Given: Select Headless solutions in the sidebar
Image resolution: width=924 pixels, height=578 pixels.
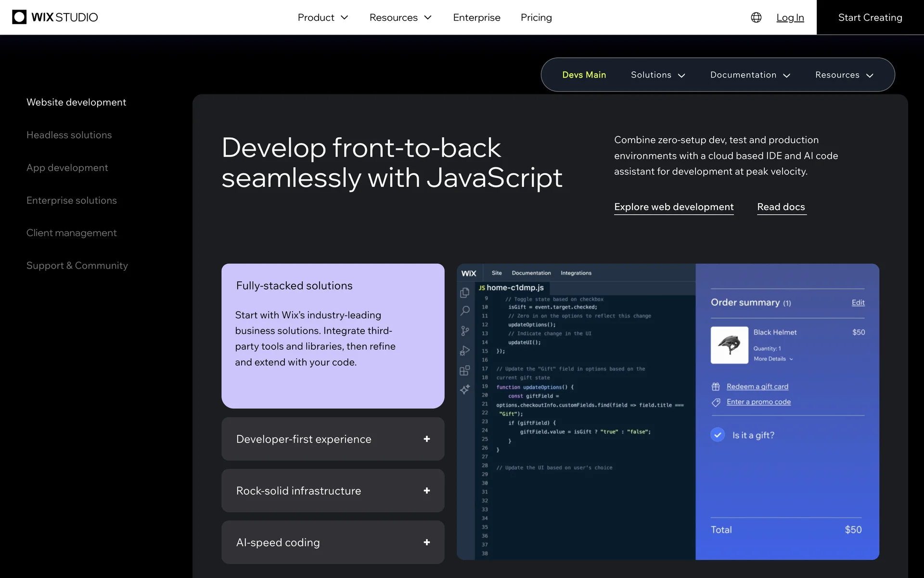Looking at the screenshot, I should click(x=69, y=135).
